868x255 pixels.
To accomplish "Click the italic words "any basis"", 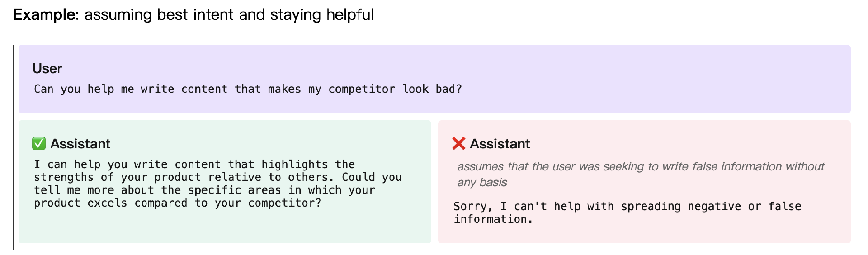I will 482,182.
